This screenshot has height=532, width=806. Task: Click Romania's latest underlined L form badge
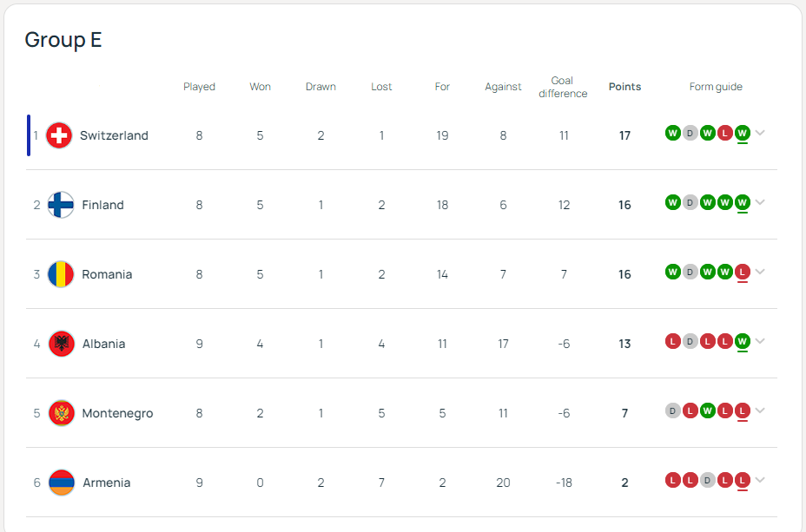pos(742,273)
